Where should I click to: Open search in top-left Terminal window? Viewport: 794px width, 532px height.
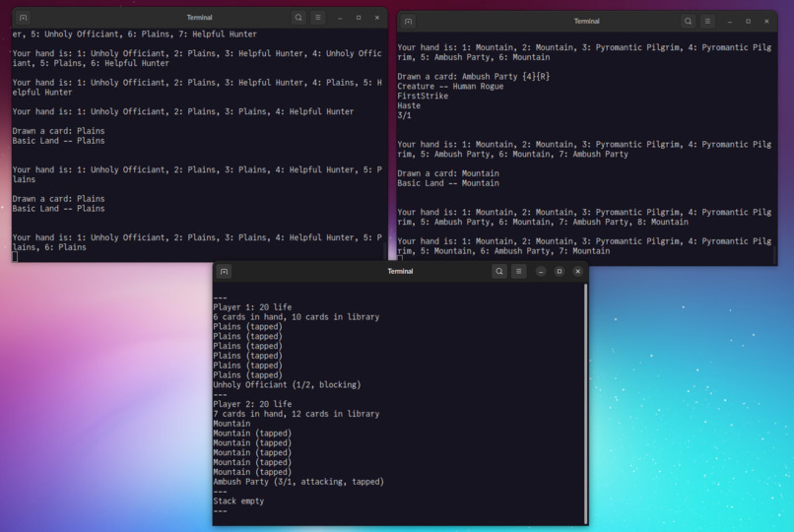(298, 18)
